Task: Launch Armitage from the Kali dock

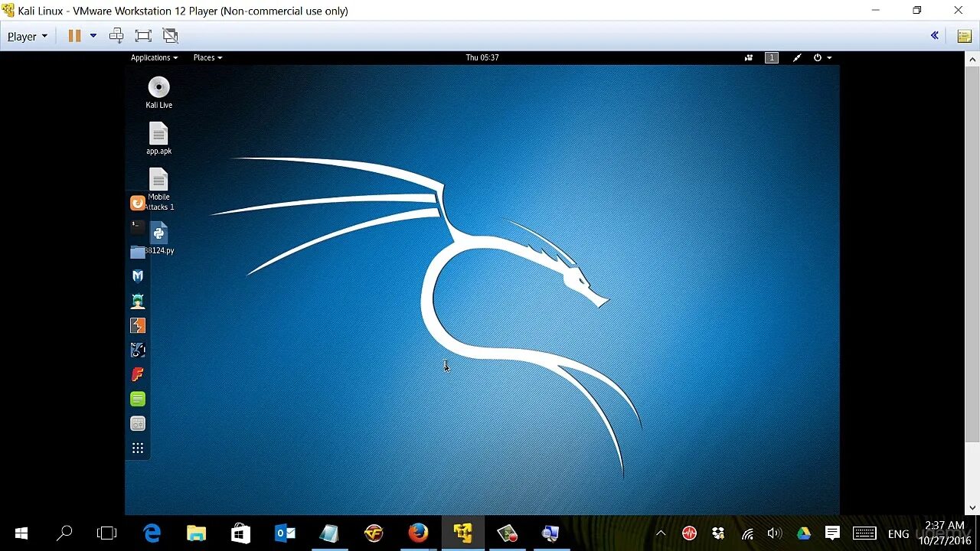Action: coord(138,301)
